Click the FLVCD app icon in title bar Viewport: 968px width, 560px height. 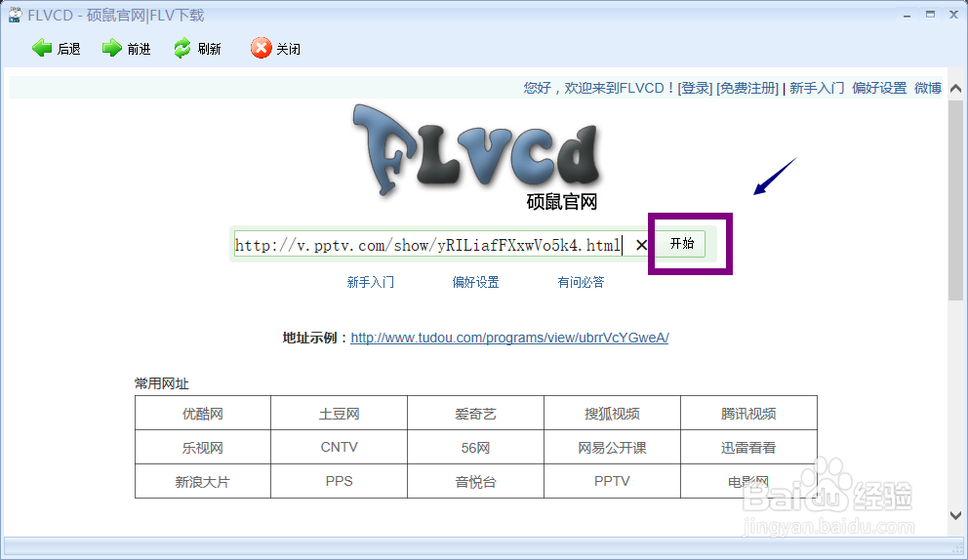tap(15, 15)
